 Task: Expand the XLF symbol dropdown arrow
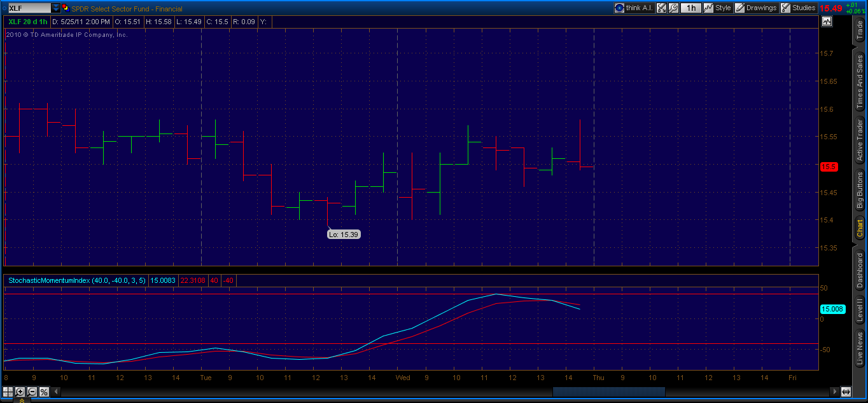[56, 8]
